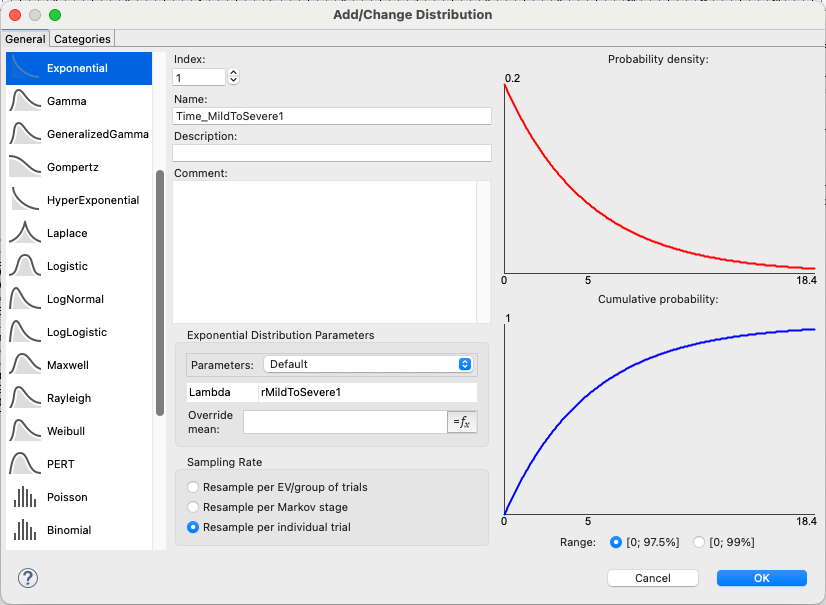
Task: Select the Poisson bar-chart icon
Action: [x=25, y=497]
